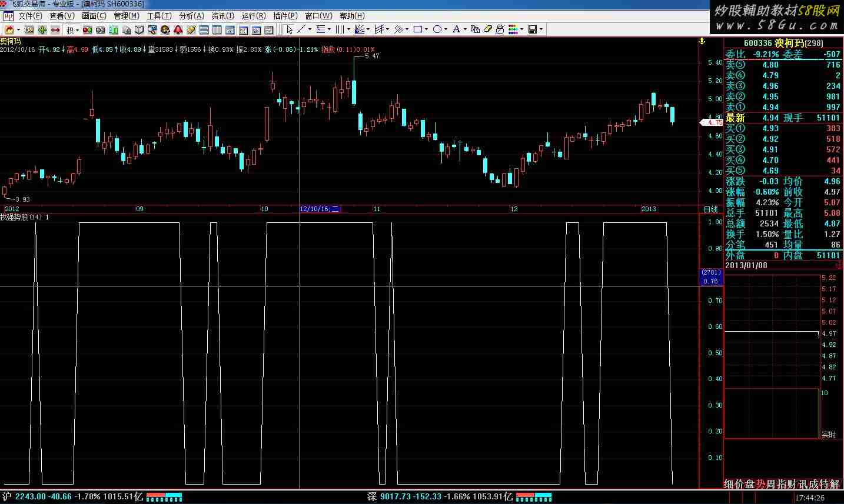The height and width of the screenshot is (504, 844).
Task: Open the 工具(T) menu
Action: point(159,16)
